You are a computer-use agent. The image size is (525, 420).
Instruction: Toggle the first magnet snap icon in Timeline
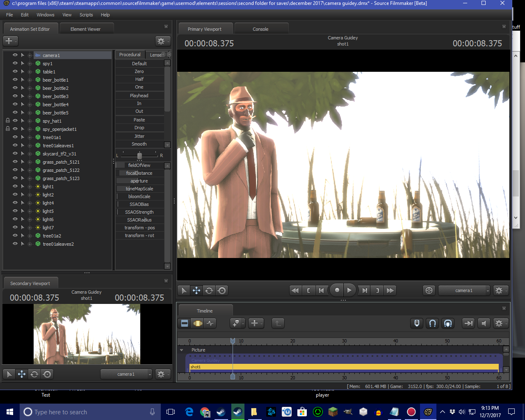coord(432,323)
